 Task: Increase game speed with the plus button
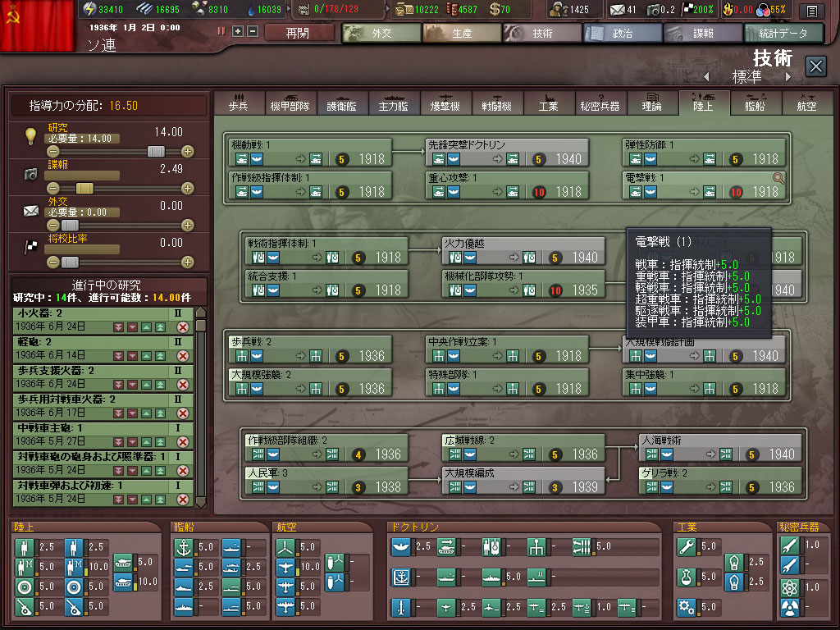click(238, 31)
